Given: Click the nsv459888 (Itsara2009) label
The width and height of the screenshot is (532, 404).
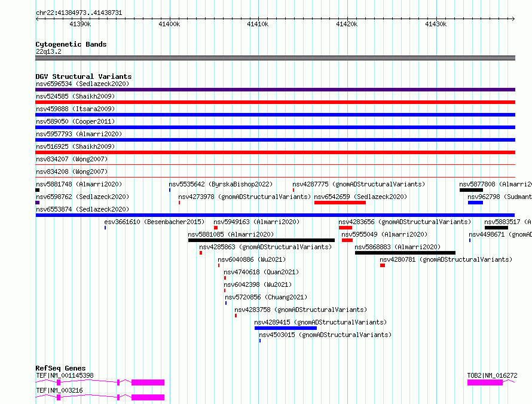Looking at the screenshot, I should pyautogui.click(x=75, y=109).
